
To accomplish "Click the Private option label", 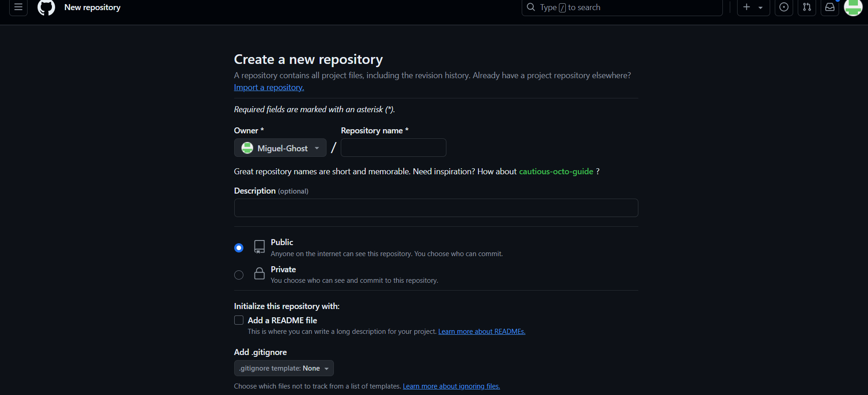I will (283, 269).
